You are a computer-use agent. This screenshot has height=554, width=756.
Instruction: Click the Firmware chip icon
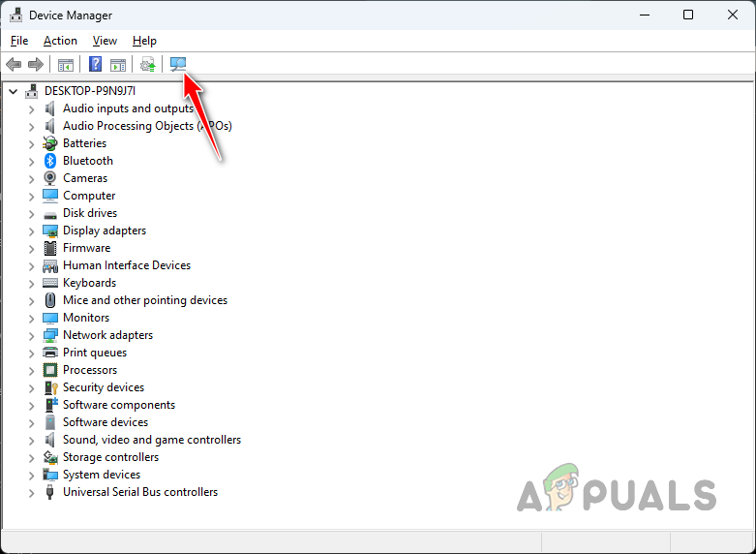[50, 248]
